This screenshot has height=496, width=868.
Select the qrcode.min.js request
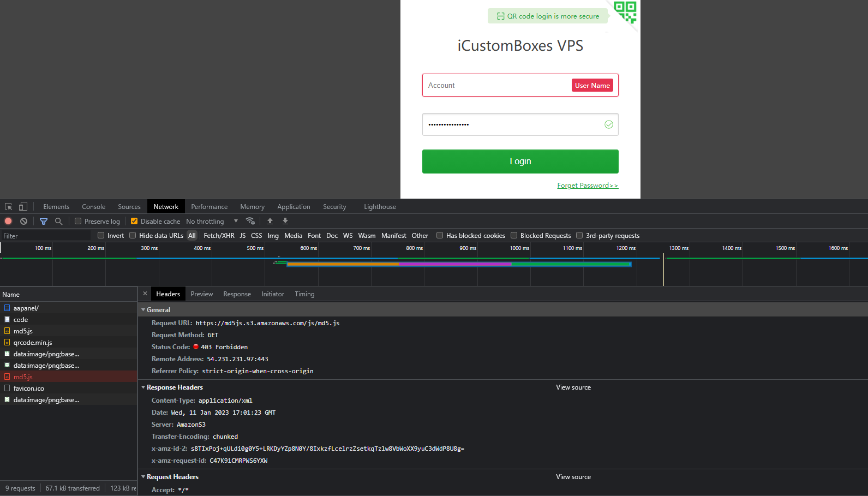point(69,343)
